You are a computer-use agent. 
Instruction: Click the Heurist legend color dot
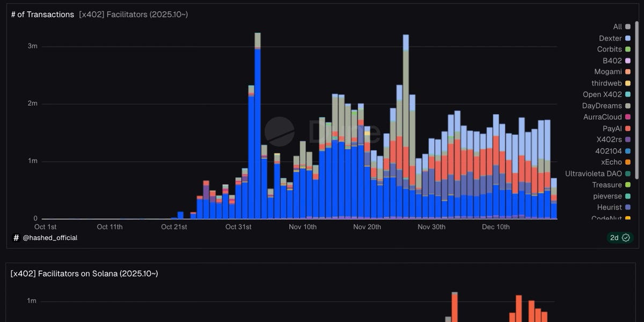pyautogui.click(x=628, y=207)
